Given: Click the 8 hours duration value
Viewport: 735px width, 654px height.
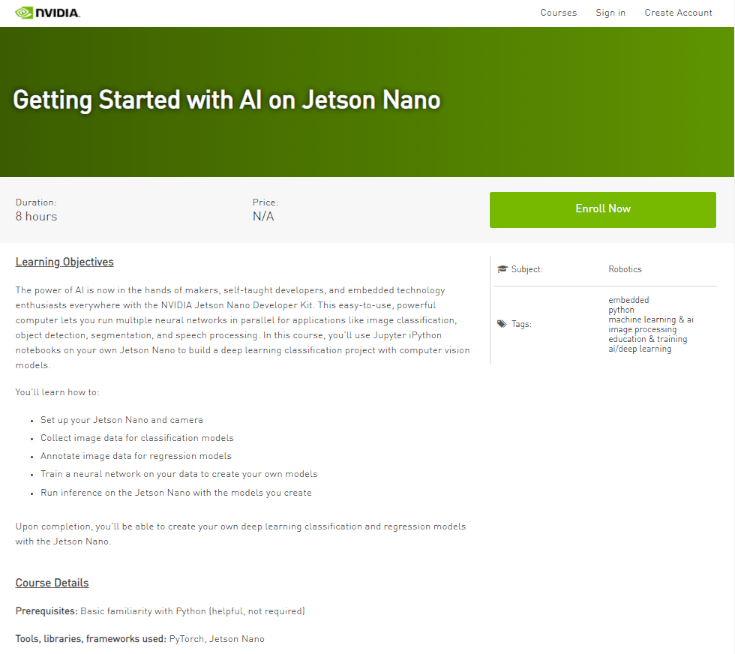Looking at the screenshot, I should tap(36, 217).
